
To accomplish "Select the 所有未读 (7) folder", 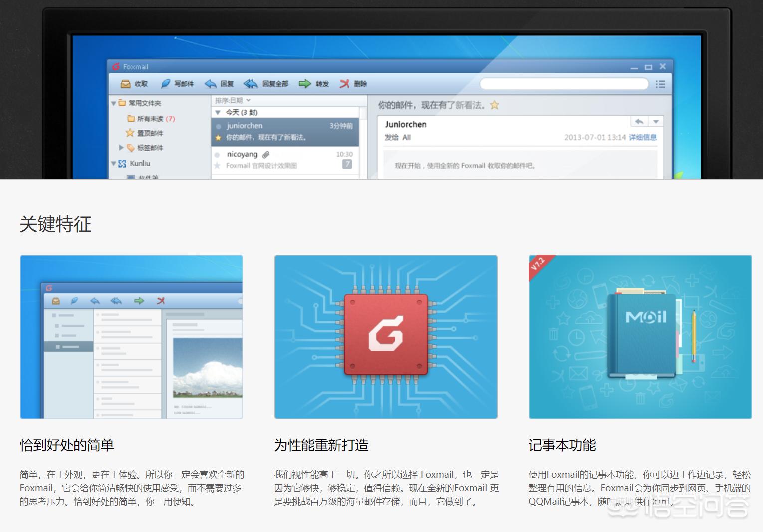I will pyautogui.click(x=151, y=119).
